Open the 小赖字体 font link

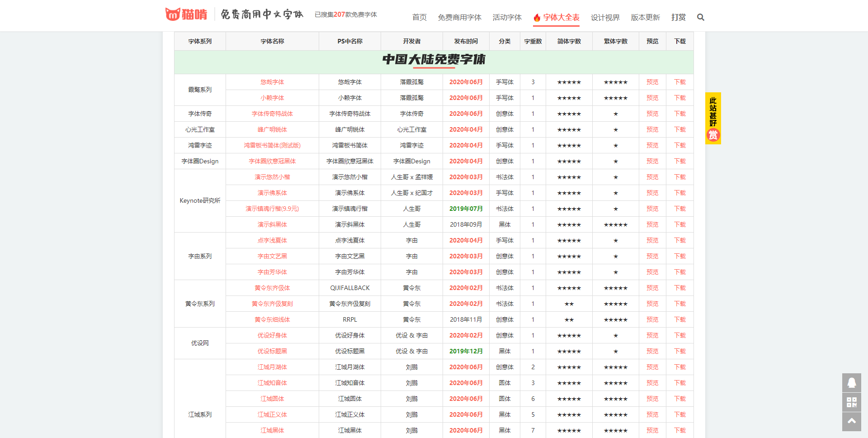[272, 98]
